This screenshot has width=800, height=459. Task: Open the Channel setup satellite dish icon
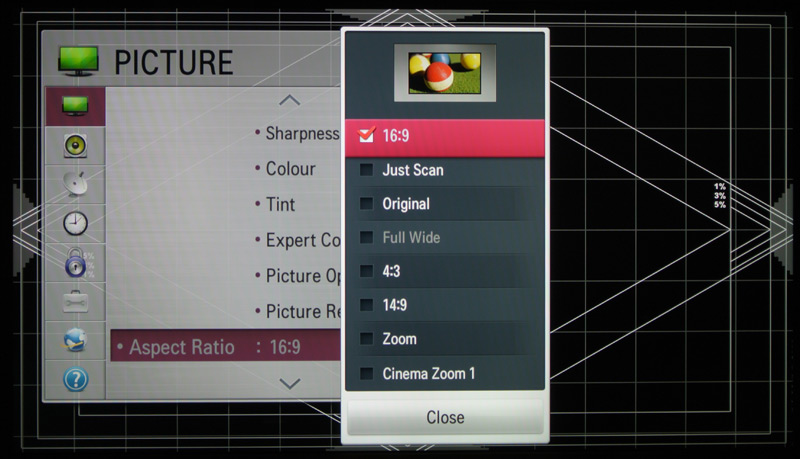pyautogui.click(x=75, y=184)
